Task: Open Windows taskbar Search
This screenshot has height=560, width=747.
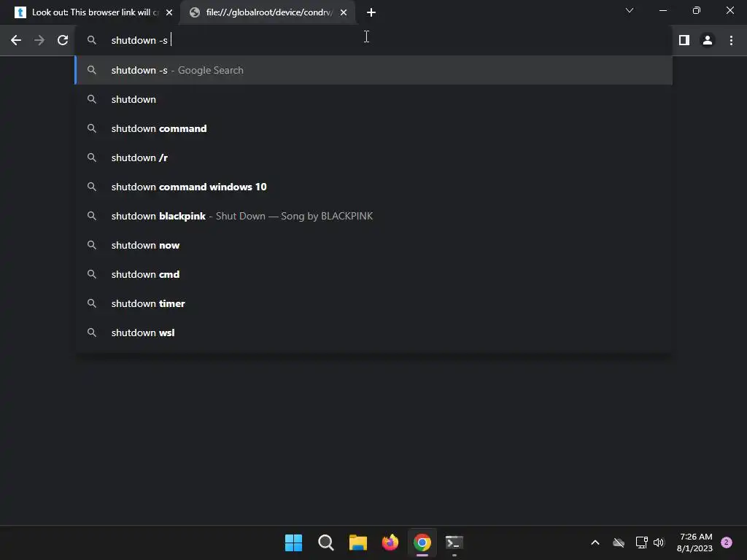Action: tap(326, 542)
